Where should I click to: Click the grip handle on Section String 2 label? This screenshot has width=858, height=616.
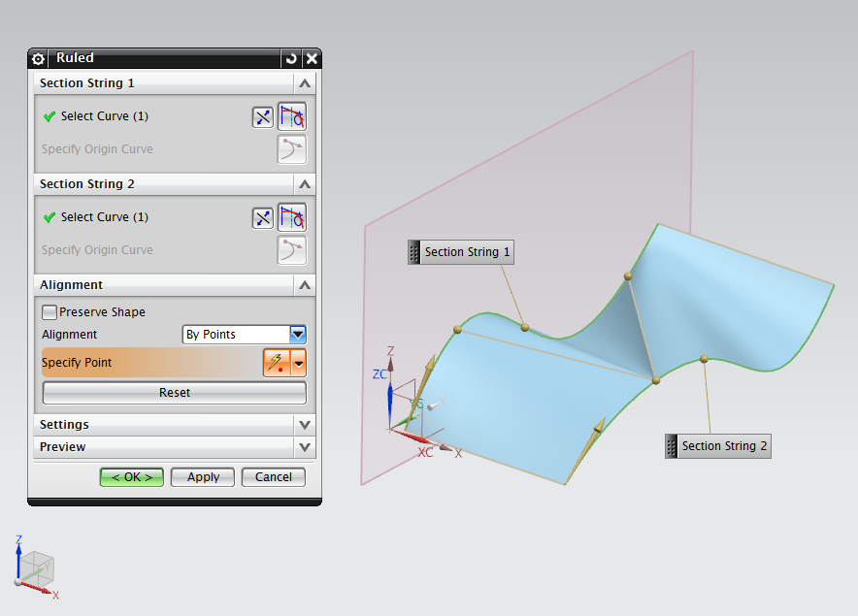coord(672,446)
